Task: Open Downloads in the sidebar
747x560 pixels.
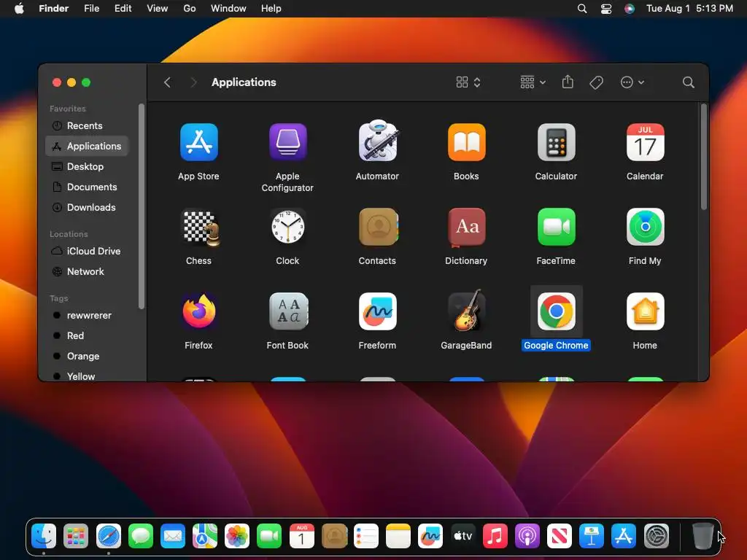Action: [x=87, y=208]
